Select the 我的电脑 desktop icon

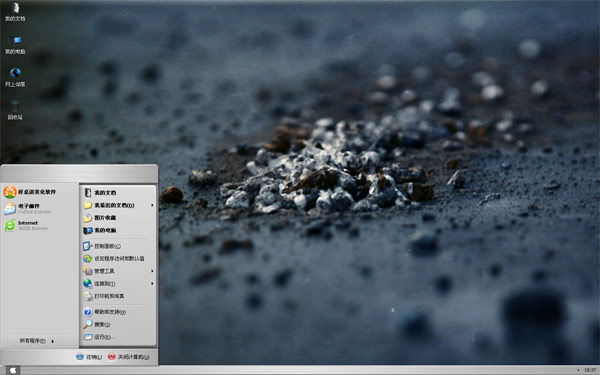15,45
